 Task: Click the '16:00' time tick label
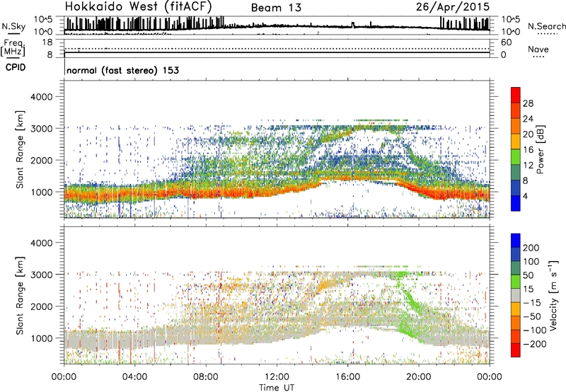(347, 377)
